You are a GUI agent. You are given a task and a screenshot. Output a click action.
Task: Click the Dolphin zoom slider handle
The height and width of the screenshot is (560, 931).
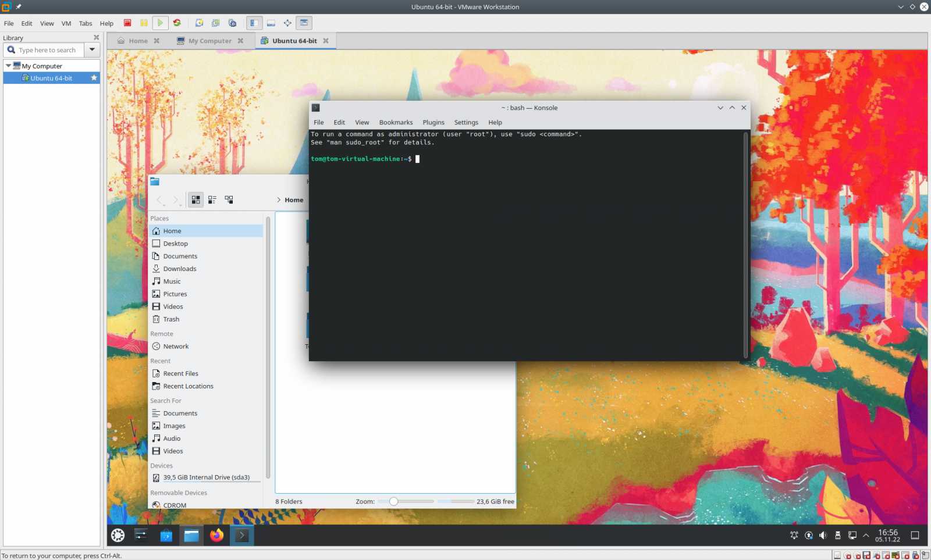394,502
